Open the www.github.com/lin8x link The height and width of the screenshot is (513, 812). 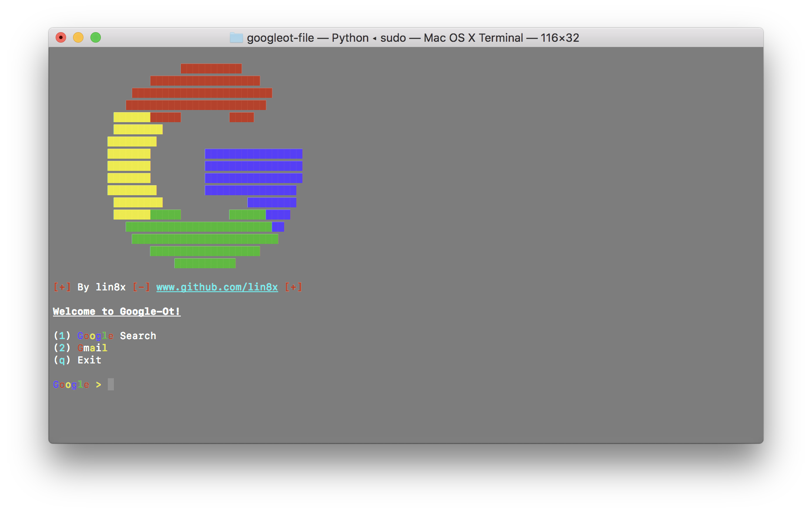click(217, 287)
